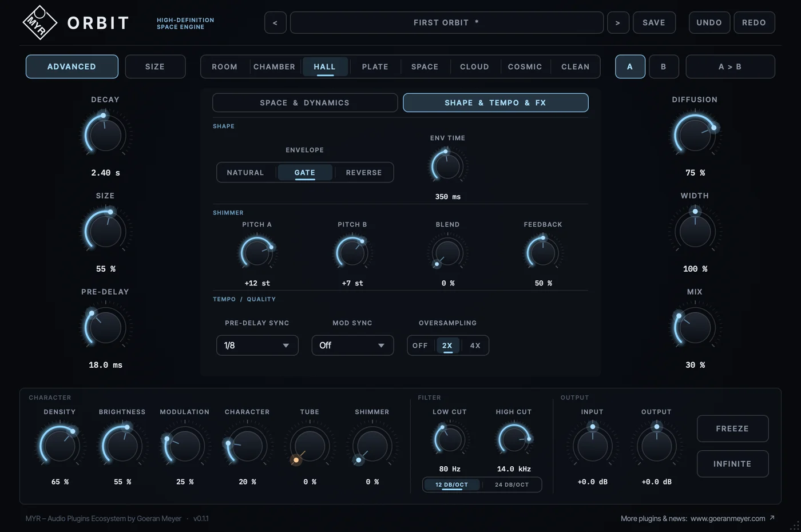Select the Hall algorithm tab
This screenshot has height=532, width=801.
pos(324,67)
